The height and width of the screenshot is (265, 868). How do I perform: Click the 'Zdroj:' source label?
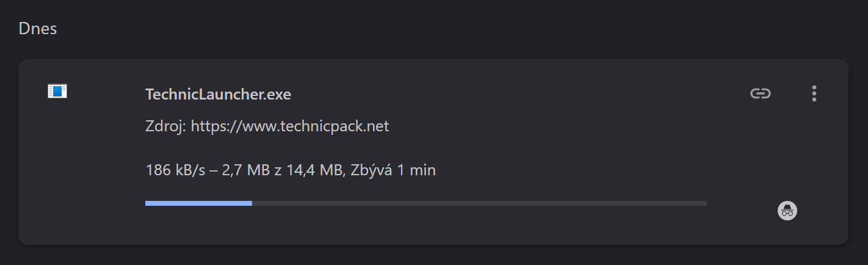tap(166, 126)
